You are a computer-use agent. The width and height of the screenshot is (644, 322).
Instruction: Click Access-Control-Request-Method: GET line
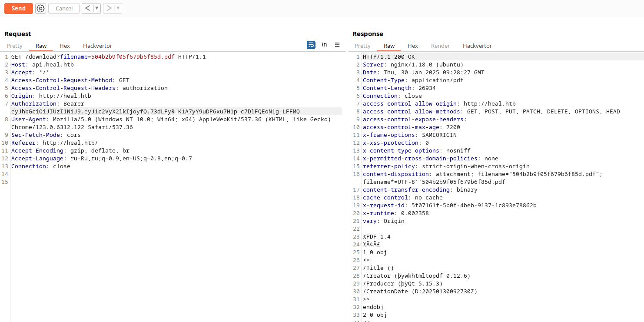click(x=70, y=80)
